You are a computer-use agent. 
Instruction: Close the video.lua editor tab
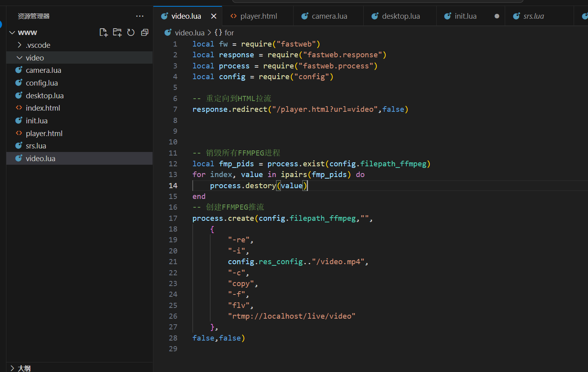click(x=214, y=16)
